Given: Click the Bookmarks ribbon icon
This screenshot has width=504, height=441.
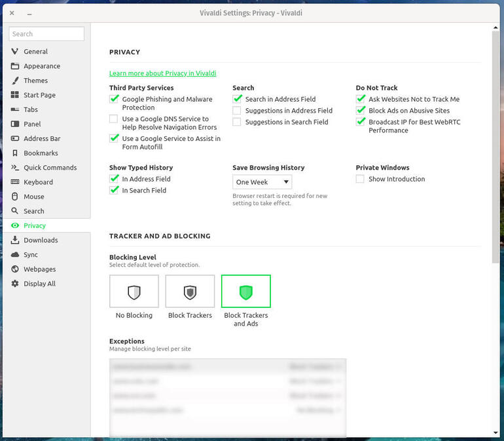Looking at the screenshot, I should [15, 153].
